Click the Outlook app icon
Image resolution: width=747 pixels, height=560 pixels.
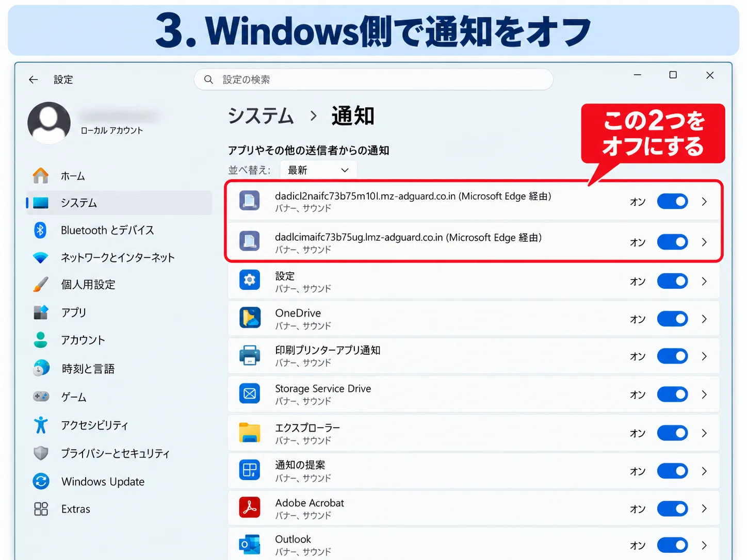coord(250,545)
